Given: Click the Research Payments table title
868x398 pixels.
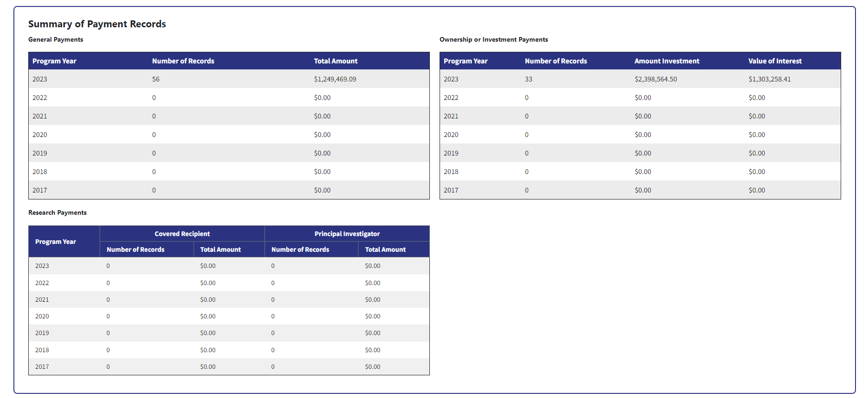Looking at the screenshot, I should click(x=57, y=212).
